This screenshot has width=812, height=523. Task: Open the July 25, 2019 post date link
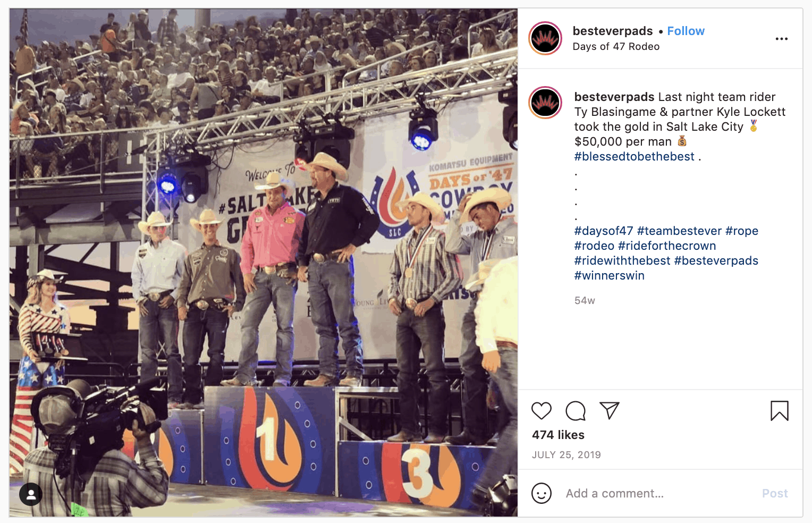pos(566,455)
